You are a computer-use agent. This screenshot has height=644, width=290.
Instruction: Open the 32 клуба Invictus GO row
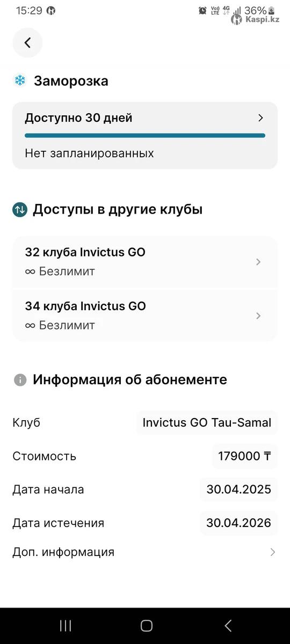click(145, 262)
